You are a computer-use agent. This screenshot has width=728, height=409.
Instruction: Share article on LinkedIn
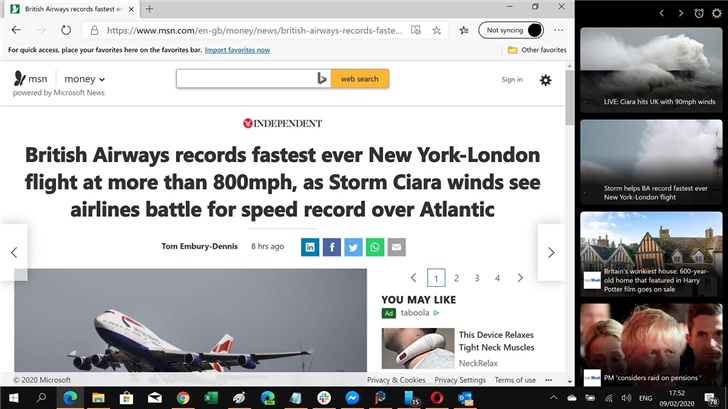[310, 247]
